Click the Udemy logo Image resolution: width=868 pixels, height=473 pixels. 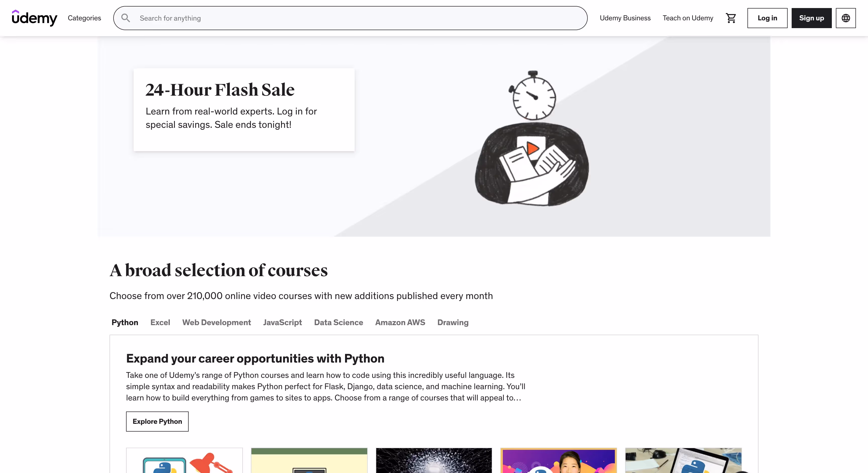click(34, 18)
